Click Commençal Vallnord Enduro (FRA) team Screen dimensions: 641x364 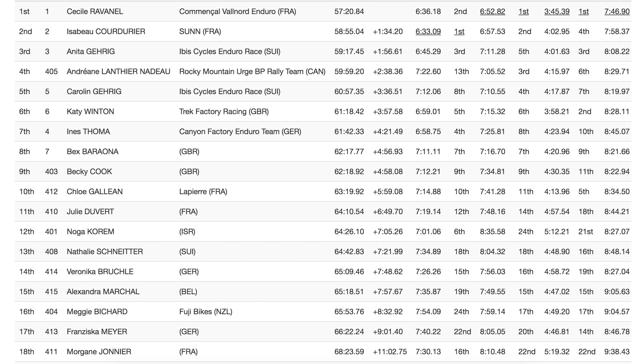coord(238,12)
